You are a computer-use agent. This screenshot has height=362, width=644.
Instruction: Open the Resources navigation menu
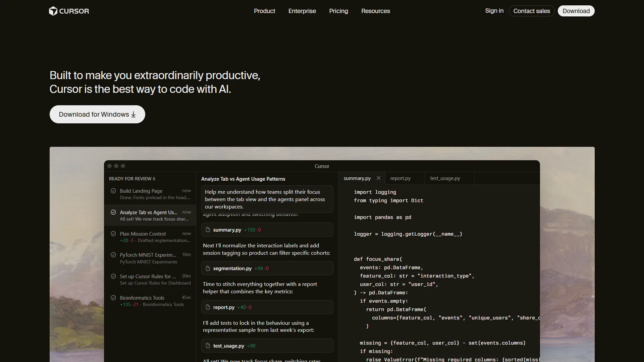click(x=375, y=11)
